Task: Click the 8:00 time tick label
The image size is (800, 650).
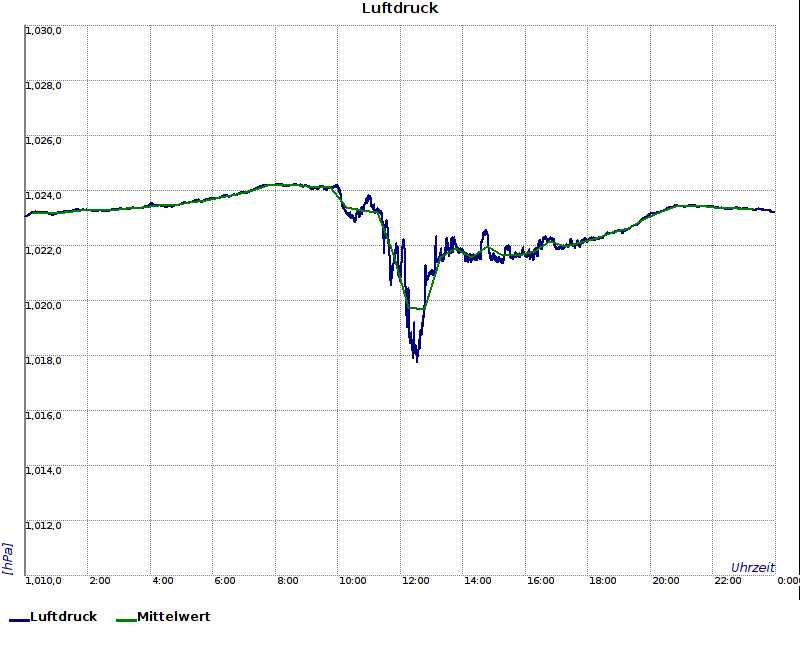Action: coord(288,581)
